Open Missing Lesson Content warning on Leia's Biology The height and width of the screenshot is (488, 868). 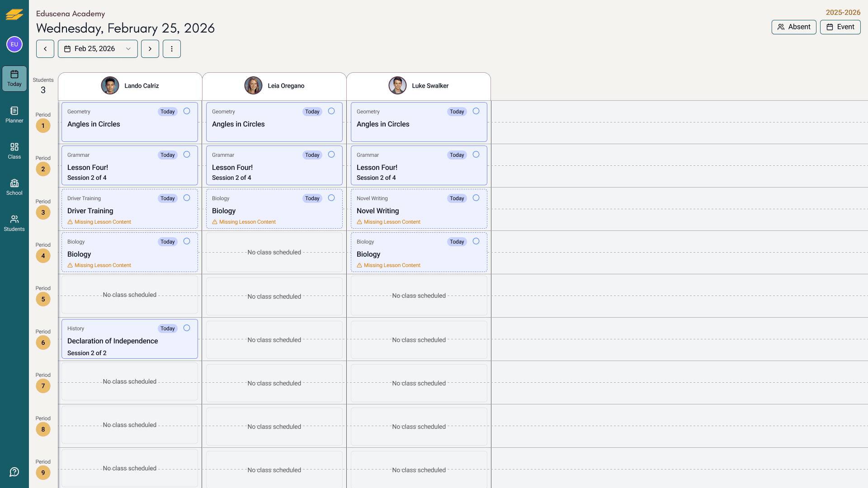coord(244,221)
